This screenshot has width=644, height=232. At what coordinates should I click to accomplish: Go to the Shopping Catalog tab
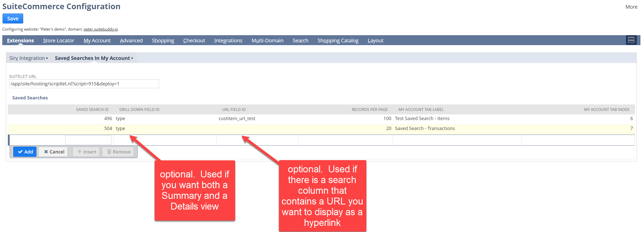(338, 41)
